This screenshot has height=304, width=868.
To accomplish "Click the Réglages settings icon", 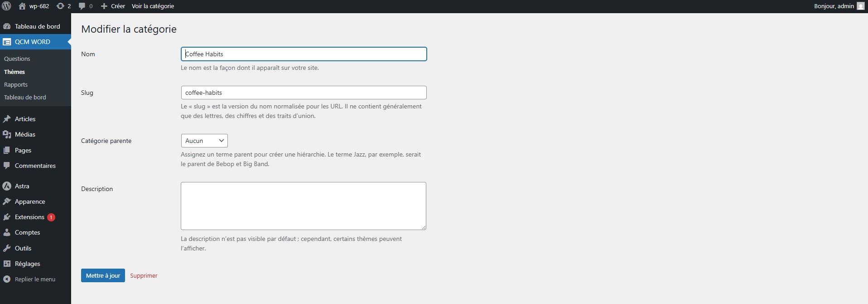I will click(x=7, y=264).
